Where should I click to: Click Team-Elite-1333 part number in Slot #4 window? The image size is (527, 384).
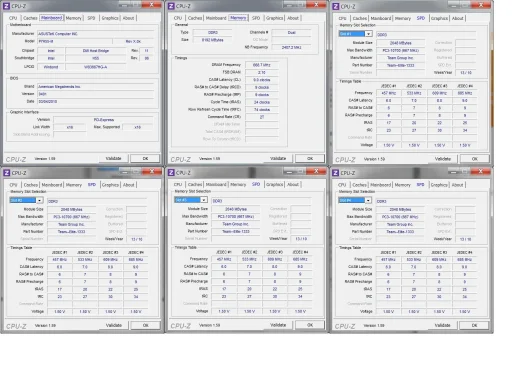pyautogui.click(x=400, y=231)
